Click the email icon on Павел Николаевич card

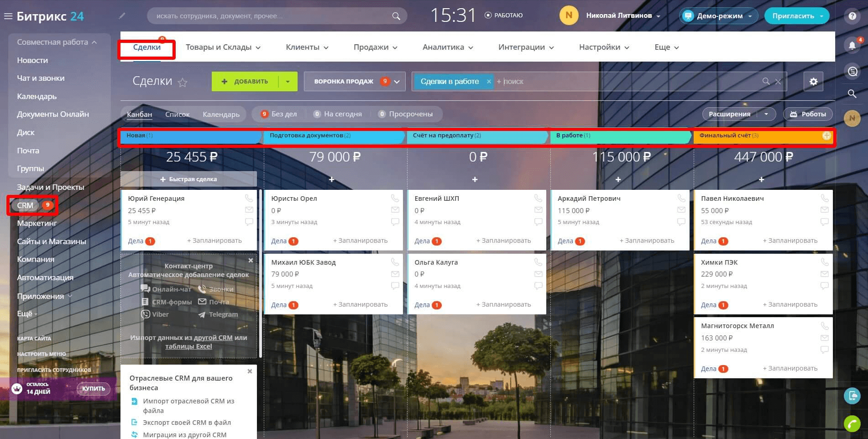click(x=824, y=210)
